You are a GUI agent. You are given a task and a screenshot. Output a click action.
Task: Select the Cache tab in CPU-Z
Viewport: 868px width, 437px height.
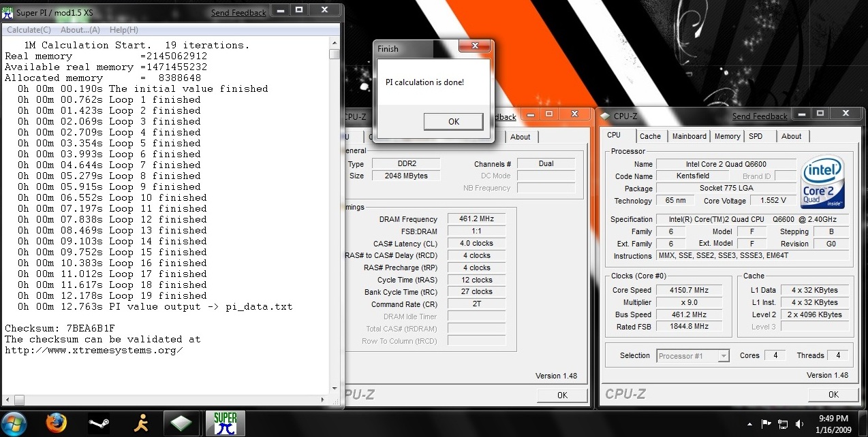click(x=650, y=136)
